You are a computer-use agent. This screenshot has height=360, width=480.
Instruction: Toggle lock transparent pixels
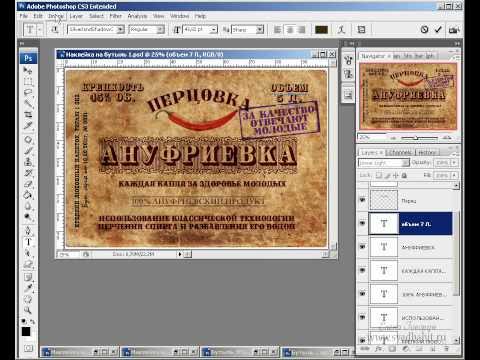379,175
